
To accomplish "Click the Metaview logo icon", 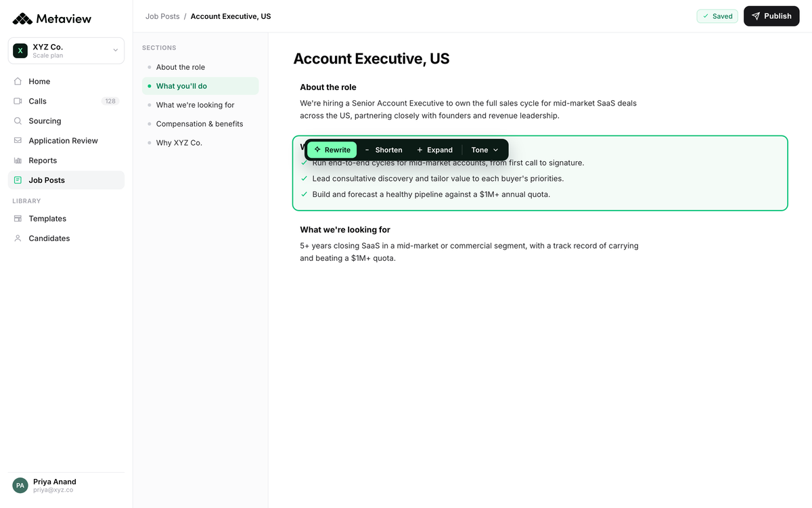I will pos(22,19).
